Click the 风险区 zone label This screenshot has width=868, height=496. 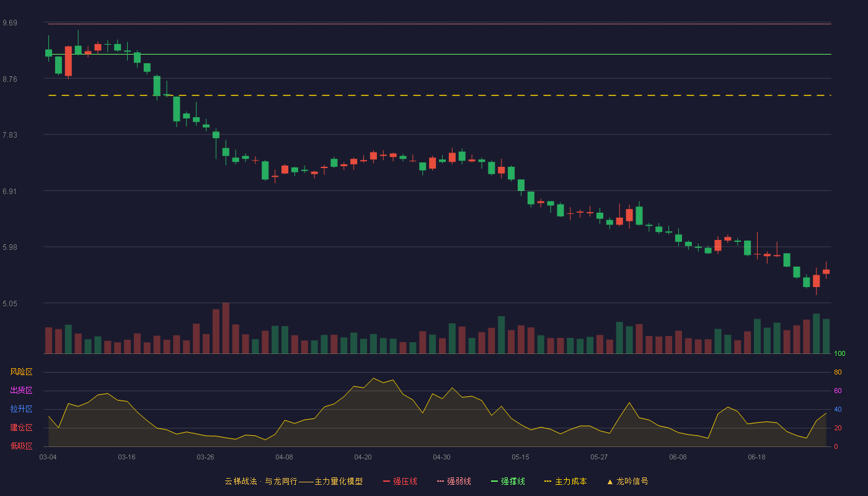[x=22, y=372]
